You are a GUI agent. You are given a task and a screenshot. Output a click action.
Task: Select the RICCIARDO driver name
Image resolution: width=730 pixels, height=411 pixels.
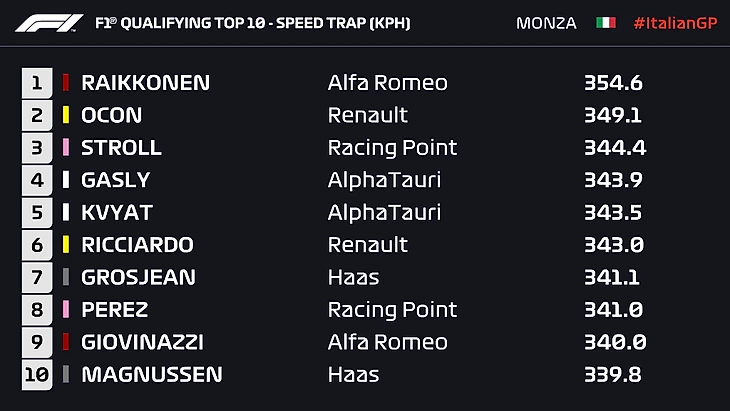pos(137,245)
